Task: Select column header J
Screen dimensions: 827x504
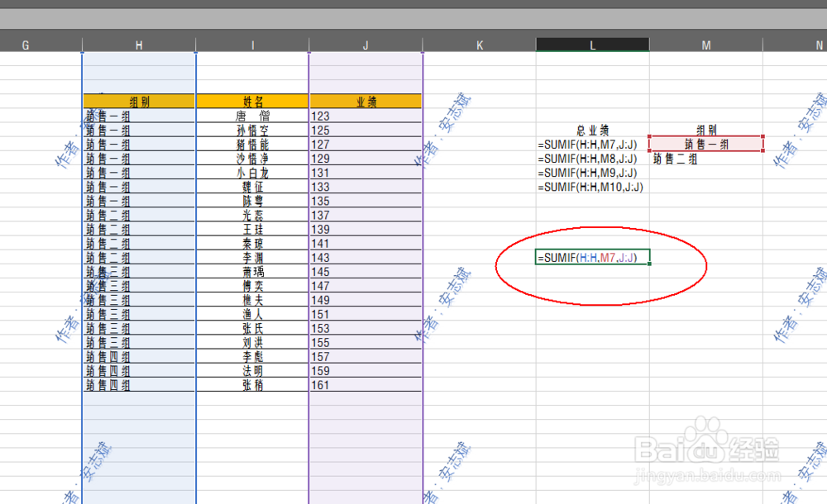Action: [366, 45]
